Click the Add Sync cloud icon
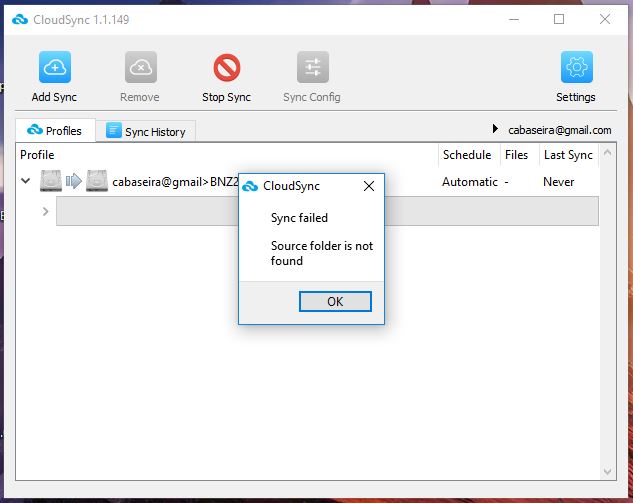Image resolution: width=633 pixels, height=503 pixels. coord(55,67)
